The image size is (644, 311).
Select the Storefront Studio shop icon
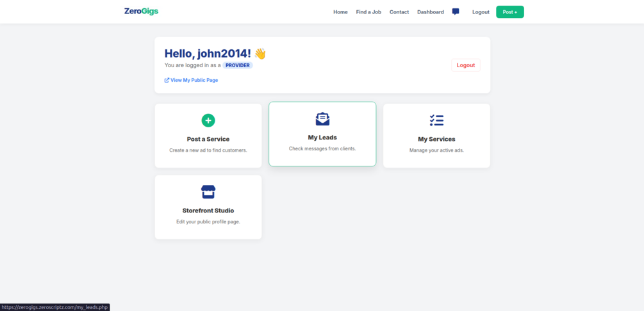[x=208, y=191]
